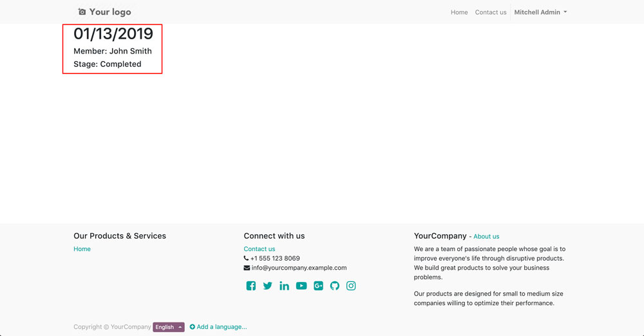Viewport: 644px width, 336px height.
Task: Open the English language selector
Action: coord(168,327)
